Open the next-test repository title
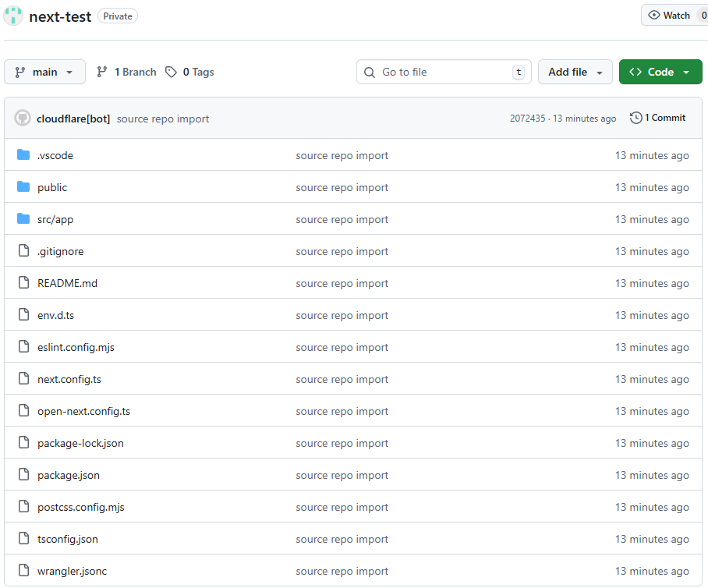The width and height of the screenshot is (708, 588). (x=60, y=16)
